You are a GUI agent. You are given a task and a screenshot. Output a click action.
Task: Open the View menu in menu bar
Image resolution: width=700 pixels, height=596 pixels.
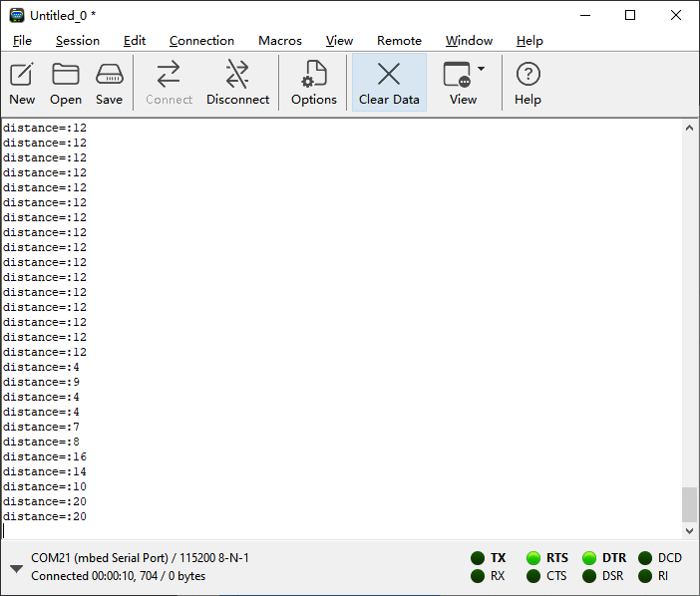click(339, 41)
